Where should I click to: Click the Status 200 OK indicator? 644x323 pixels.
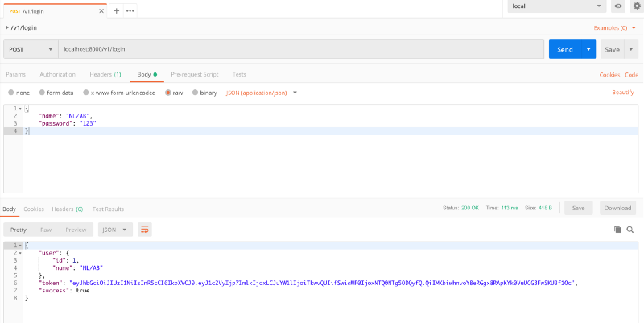460,208
